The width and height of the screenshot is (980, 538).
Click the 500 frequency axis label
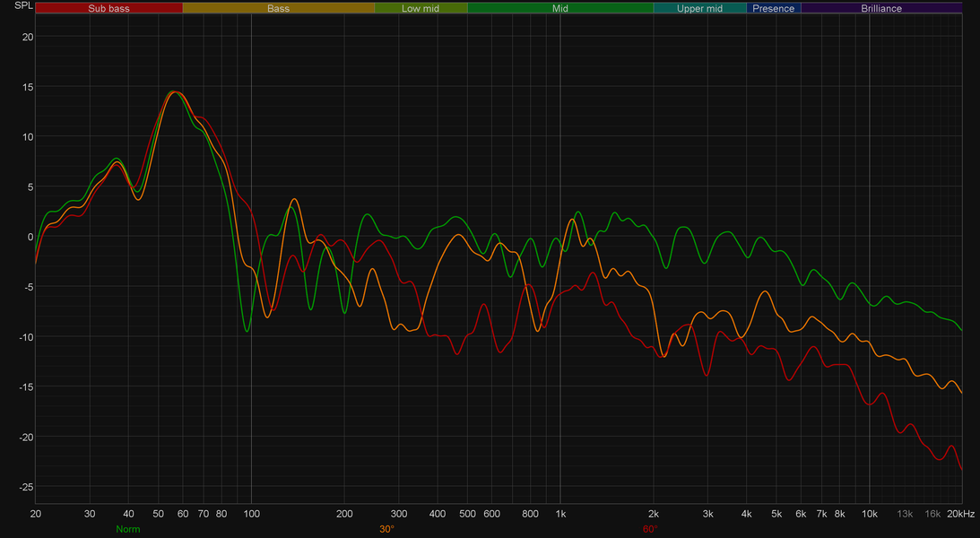coord(467,515)
